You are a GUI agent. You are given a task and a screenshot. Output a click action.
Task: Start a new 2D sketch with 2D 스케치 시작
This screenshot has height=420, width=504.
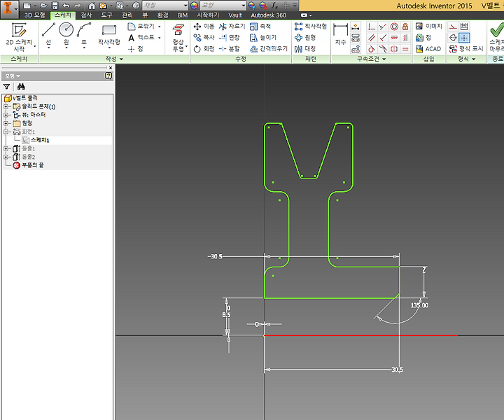click(19, 37)
